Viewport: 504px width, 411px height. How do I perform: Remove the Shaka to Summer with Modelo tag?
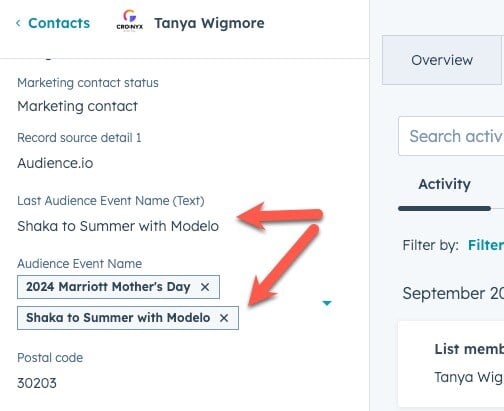coord(224,318)
